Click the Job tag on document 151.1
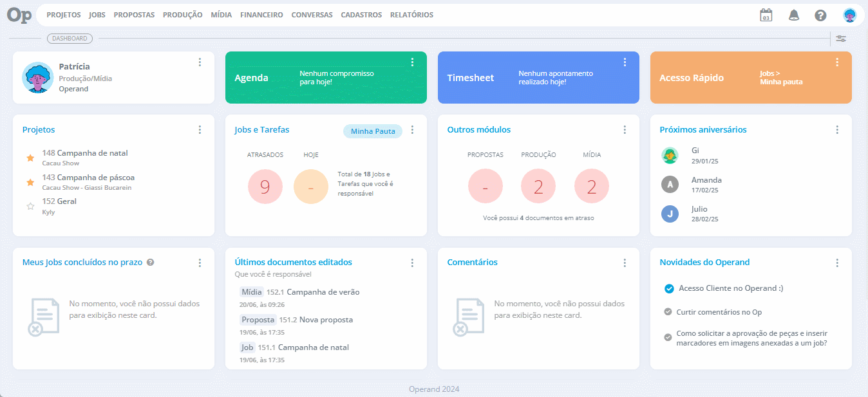Viewport: 868px width, 397px height. [247, 347]
